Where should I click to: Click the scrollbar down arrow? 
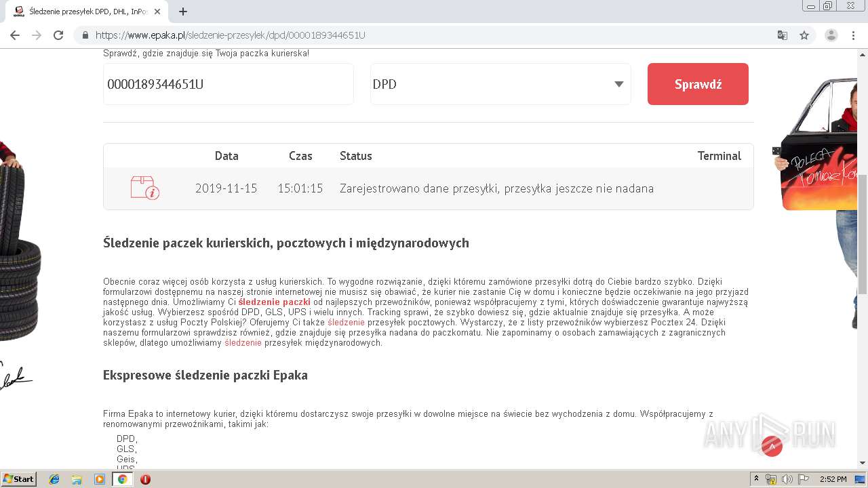pyautogui.click(x=863, y=463)
